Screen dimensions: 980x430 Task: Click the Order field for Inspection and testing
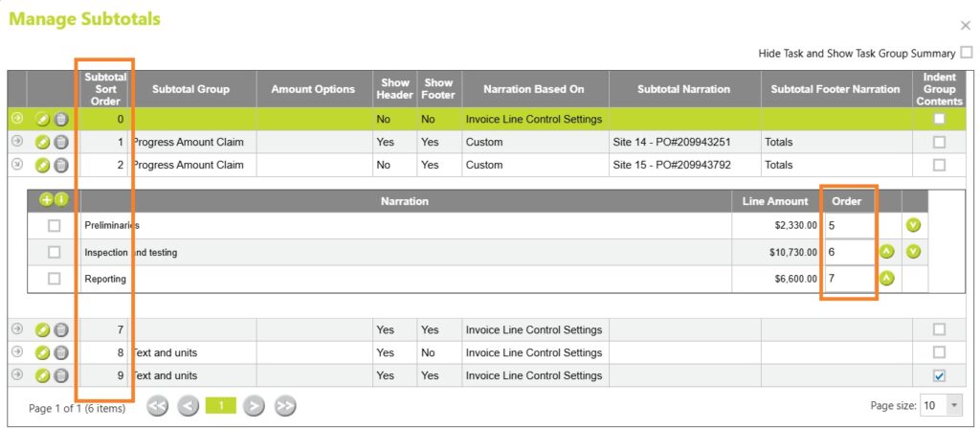(x=849, y=252)
